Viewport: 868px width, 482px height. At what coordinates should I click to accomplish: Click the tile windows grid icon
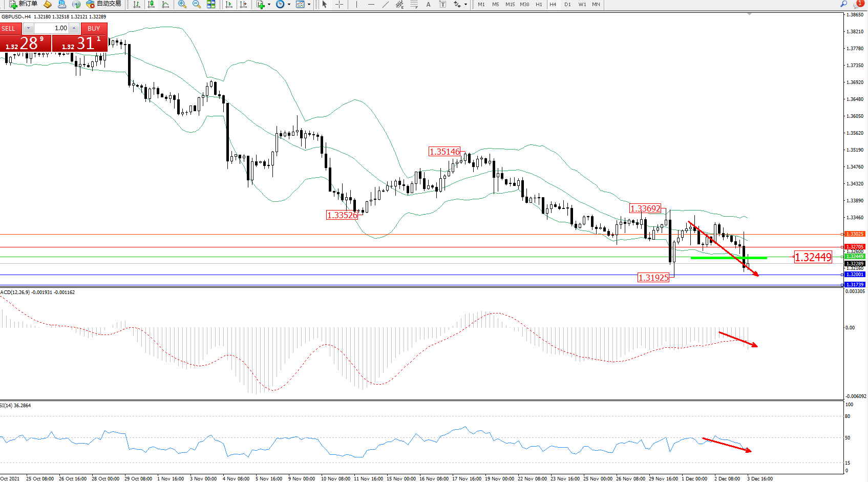point(211,4)
